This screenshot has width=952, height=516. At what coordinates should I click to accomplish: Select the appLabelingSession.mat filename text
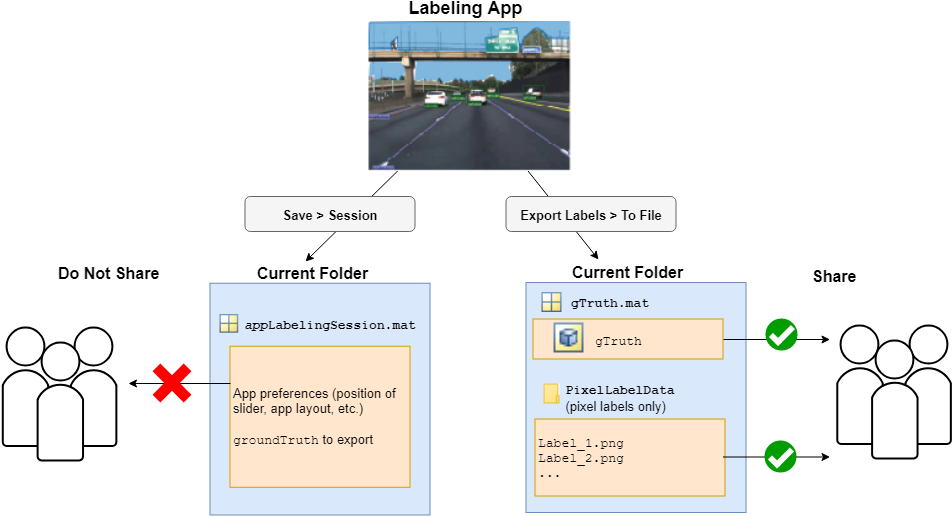pyautogui.click(x=330, y=325)
